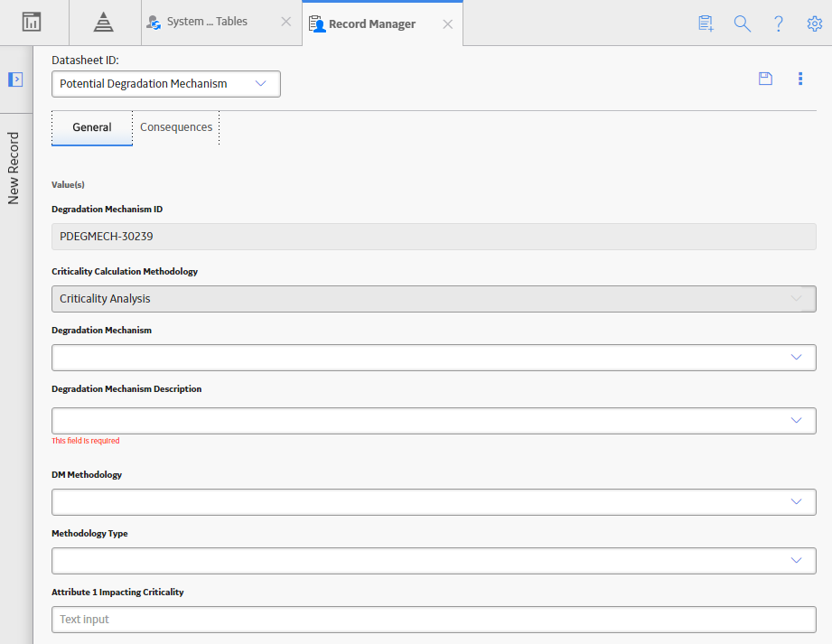This screenshot has height=644, width=832.
Task: Expand the New Record side panel
Action: point(15,79)
